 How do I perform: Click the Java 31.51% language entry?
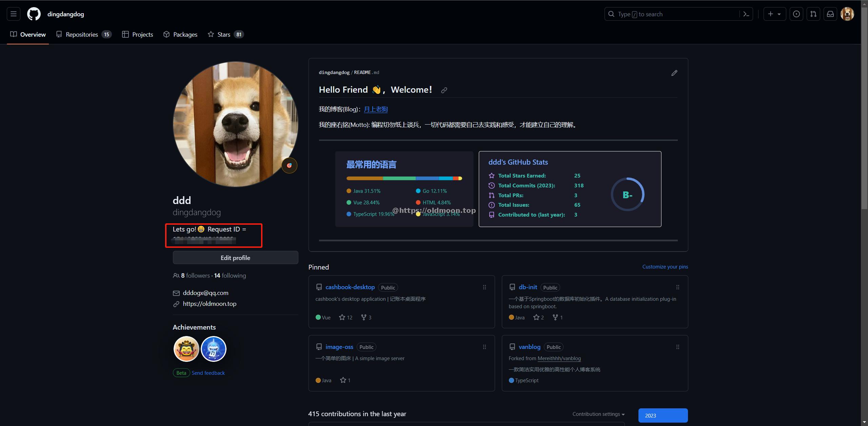(x=363, y=191)
